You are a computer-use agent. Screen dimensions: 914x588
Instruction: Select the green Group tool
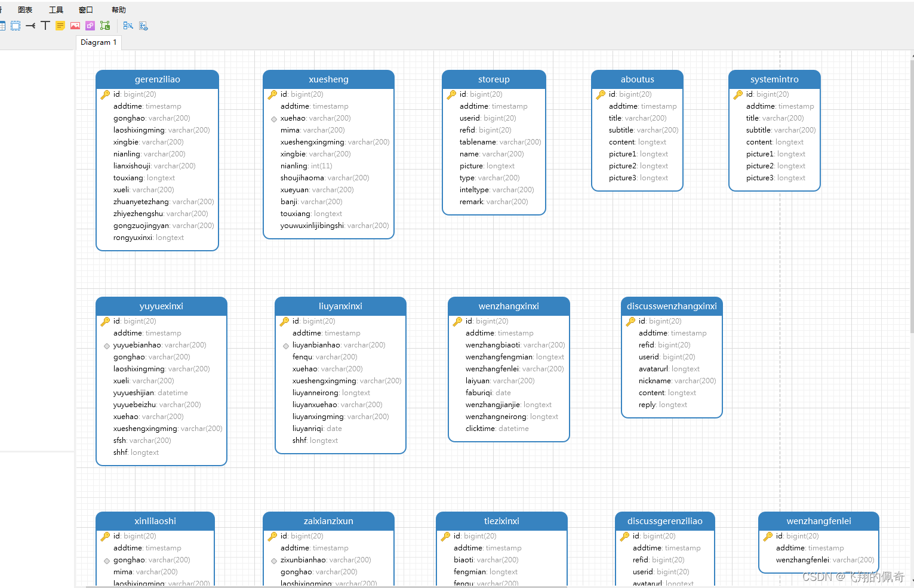[105, 25]
